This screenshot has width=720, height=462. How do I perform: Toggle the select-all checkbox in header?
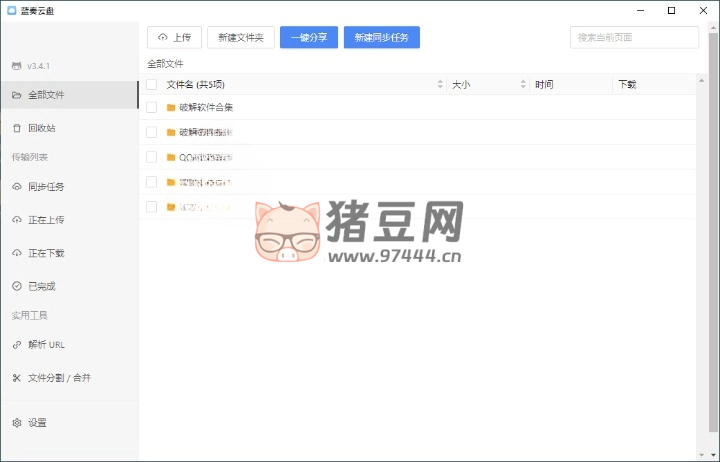(x=152, y=85)
